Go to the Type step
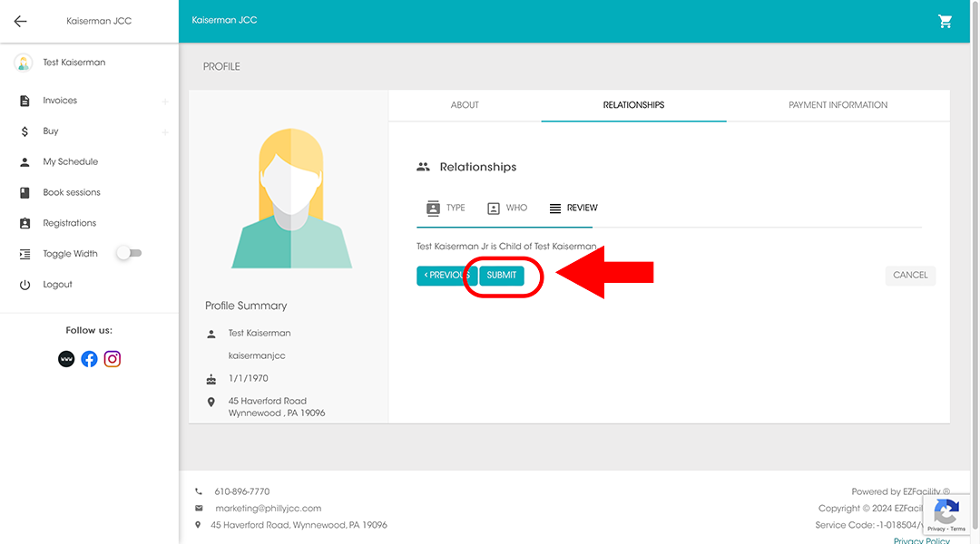Viewport: 980px width, 544px height. tap(446, 208)
